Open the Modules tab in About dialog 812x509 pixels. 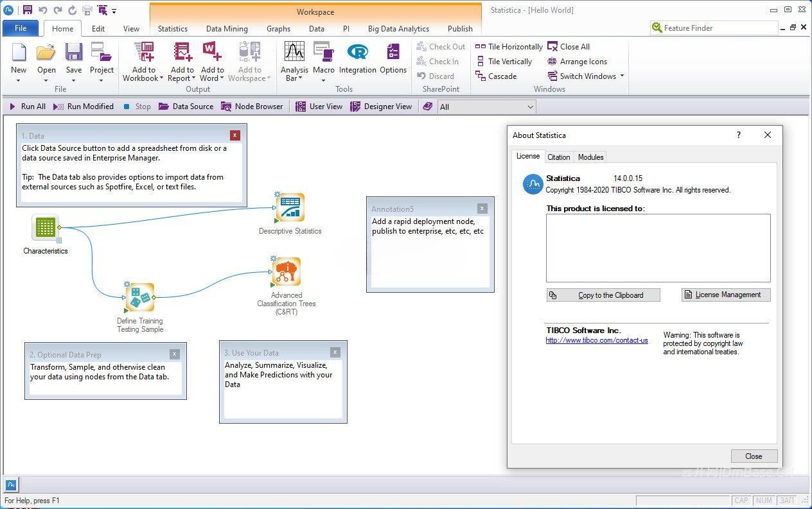(x=590, y=157)
